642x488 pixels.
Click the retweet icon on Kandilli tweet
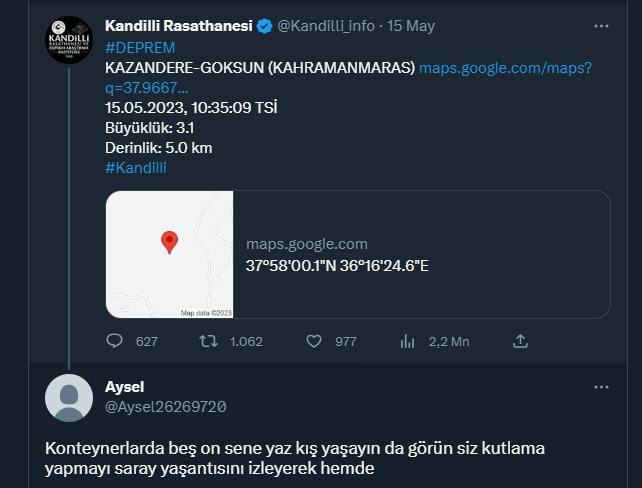(x=208, y=341)
